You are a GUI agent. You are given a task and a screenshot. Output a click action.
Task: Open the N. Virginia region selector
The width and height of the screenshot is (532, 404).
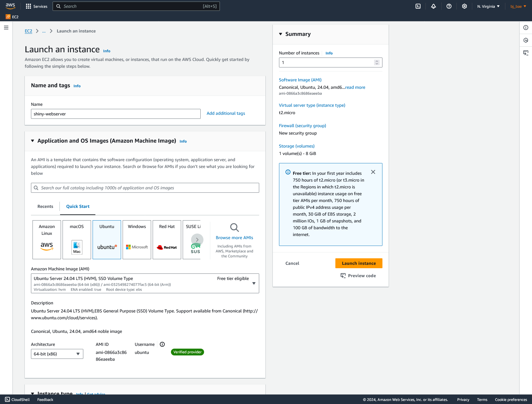click(488, 6)
